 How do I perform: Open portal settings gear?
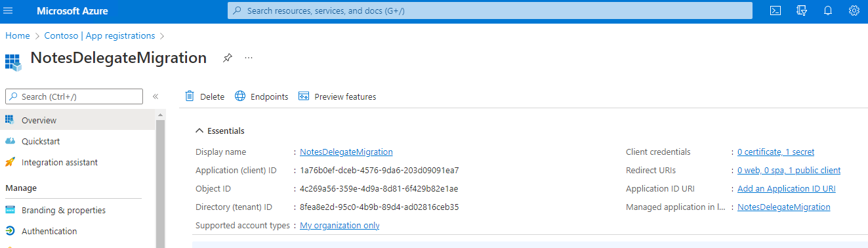(x=854, y=10)
